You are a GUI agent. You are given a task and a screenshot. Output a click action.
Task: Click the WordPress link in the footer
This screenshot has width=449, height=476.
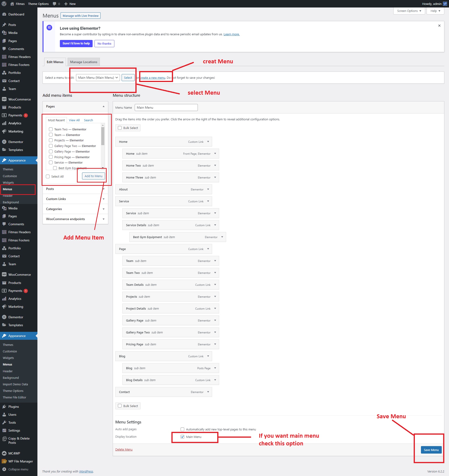86,472
